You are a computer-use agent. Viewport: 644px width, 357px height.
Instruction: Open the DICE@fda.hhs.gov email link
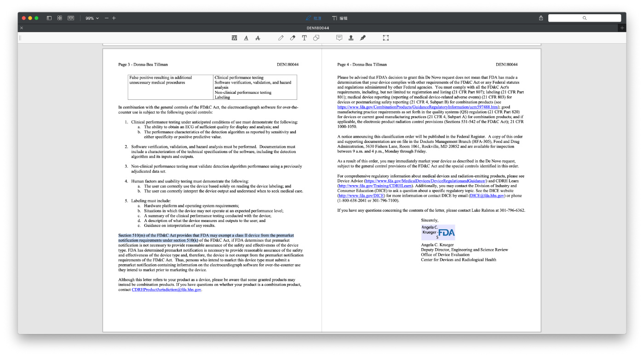point(487,196)
